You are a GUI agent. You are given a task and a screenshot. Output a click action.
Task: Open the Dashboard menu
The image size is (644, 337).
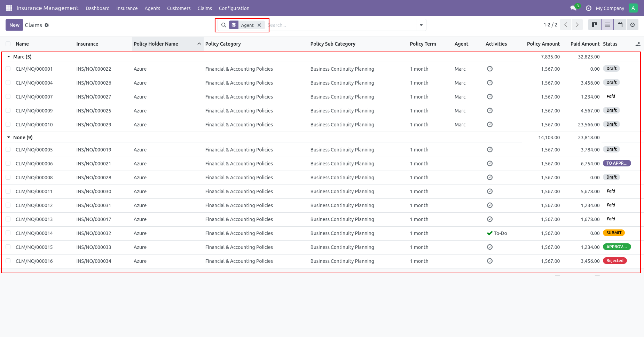97,8
